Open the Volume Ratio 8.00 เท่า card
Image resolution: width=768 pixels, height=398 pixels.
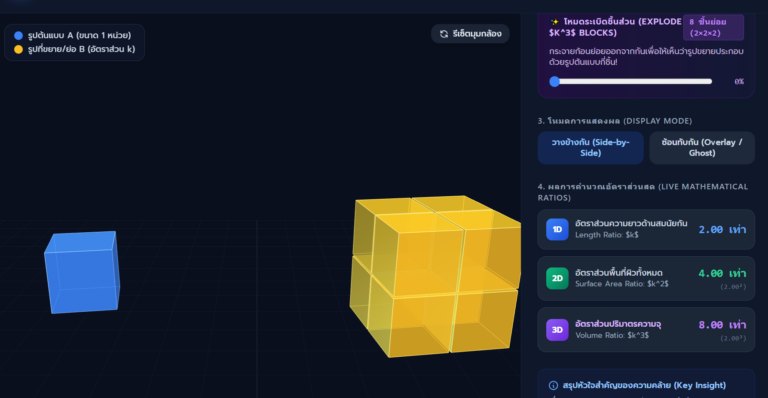pyautogui.click(x=646, y=330)
